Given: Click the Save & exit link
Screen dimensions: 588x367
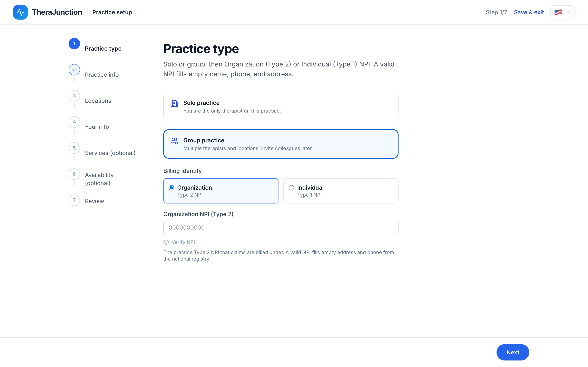Looking at the screenshot, I should 529,12.
